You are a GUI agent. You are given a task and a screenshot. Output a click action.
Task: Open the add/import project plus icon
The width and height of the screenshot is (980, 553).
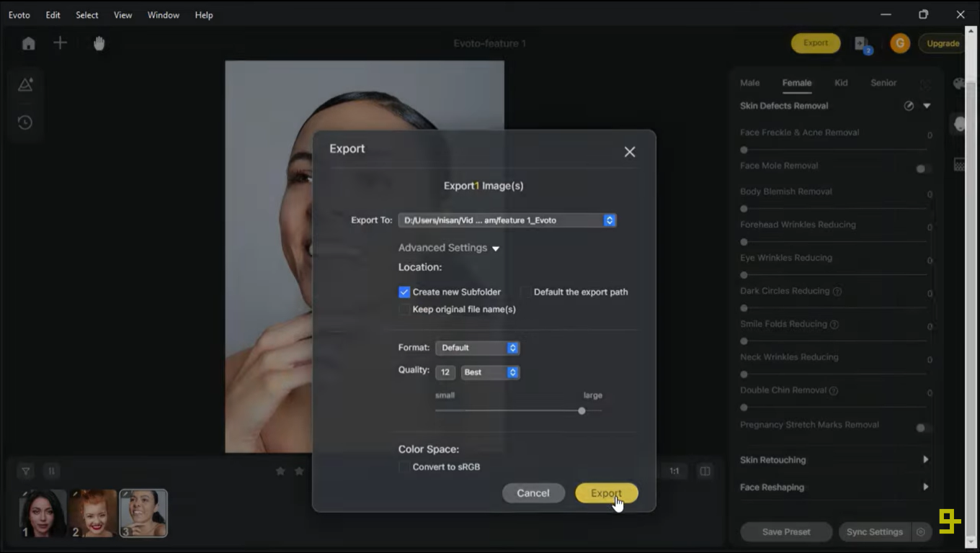pos(61,42)
